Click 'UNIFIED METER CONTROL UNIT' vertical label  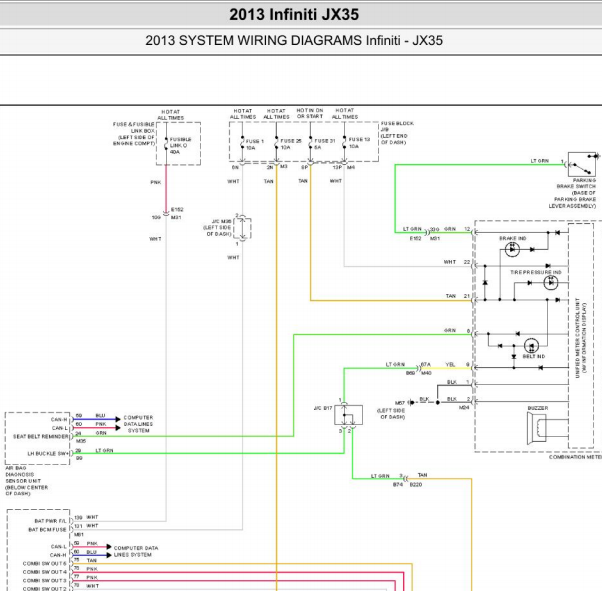(x=577, y=338)
